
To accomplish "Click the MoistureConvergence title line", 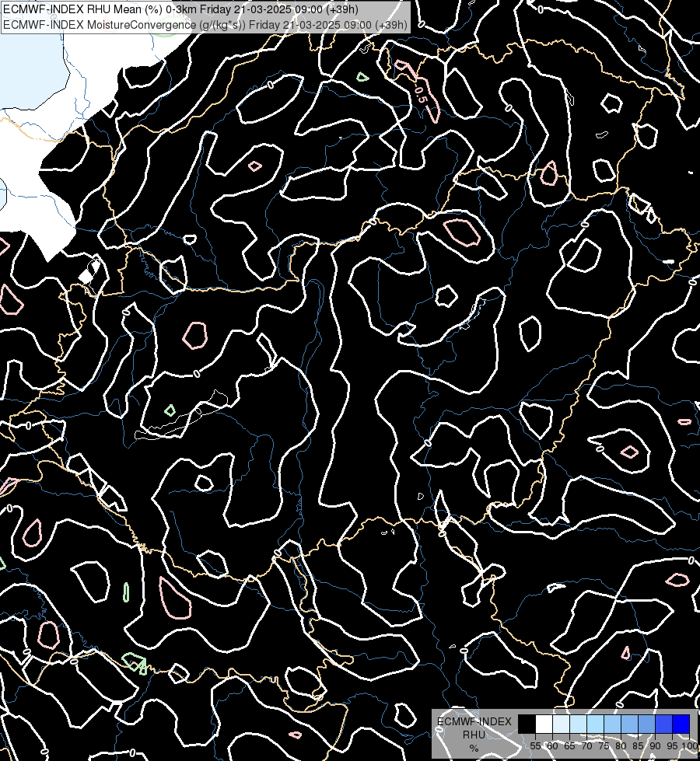I will [205, 25].
